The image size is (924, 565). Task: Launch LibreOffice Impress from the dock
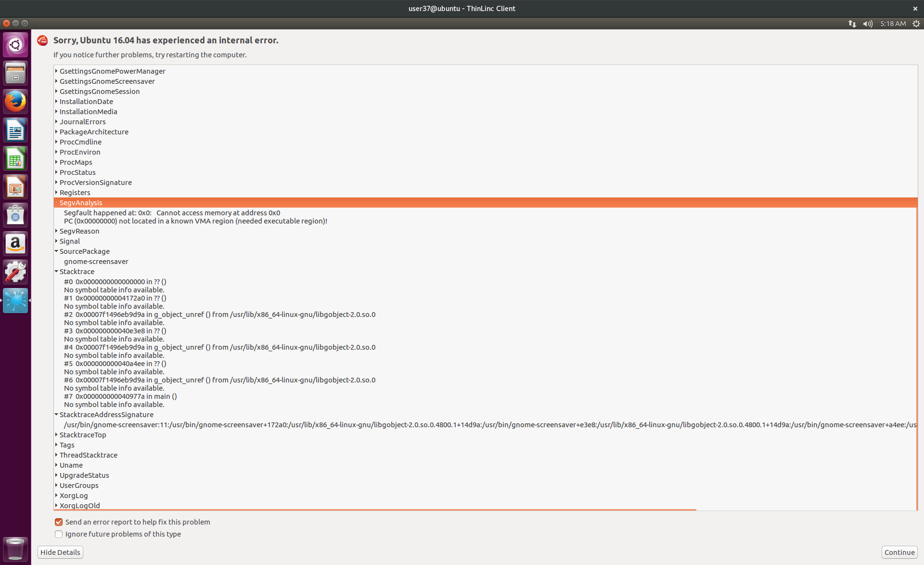15,187
